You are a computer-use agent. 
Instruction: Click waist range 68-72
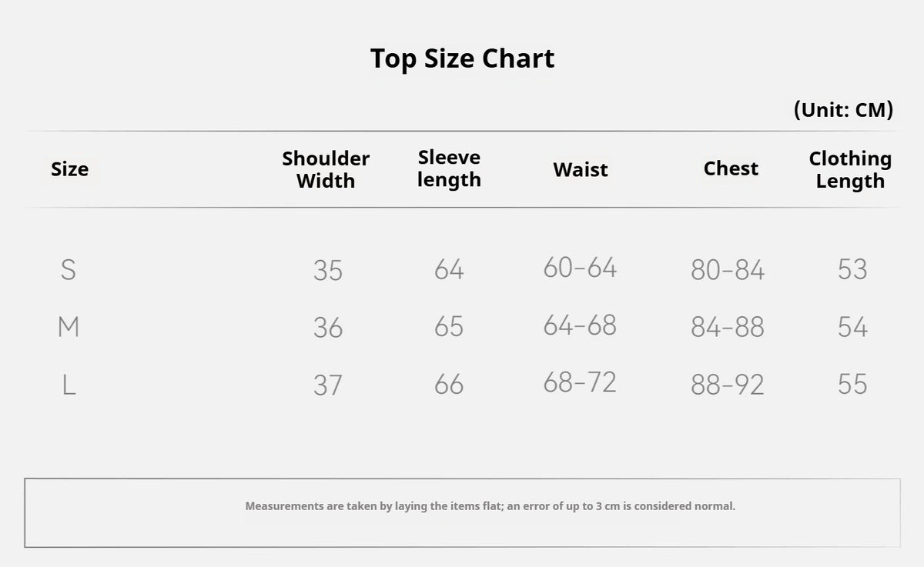point(580,382)
